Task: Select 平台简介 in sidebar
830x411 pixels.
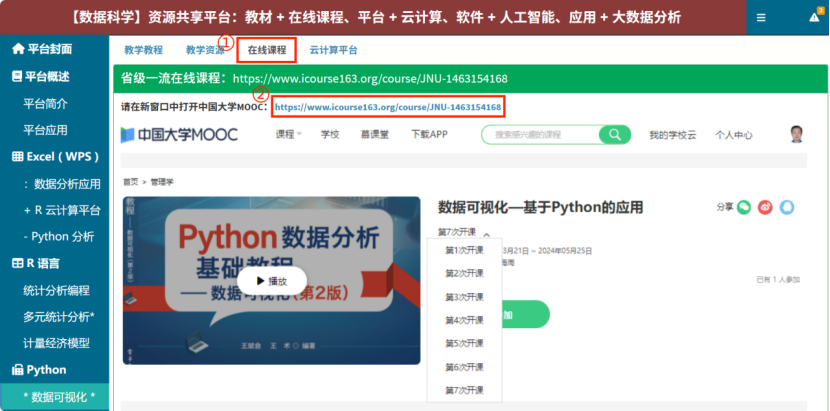Action: (46, 103)
